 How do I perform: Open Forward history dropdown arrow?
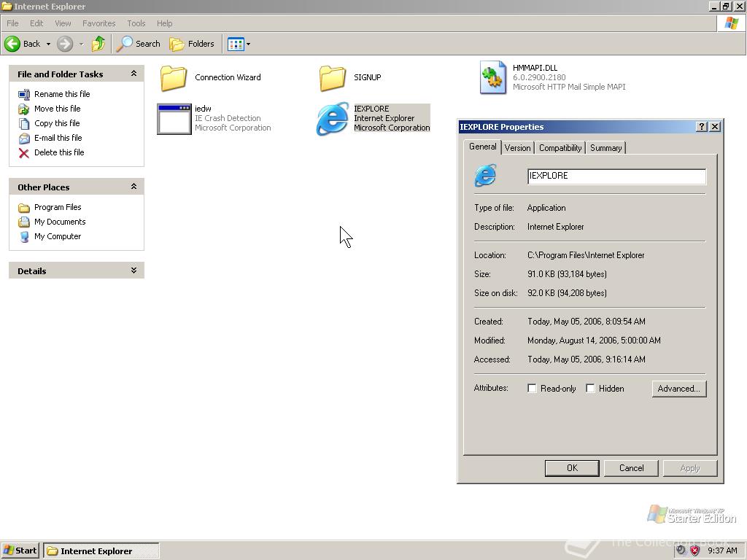click(x=81, y=44)
